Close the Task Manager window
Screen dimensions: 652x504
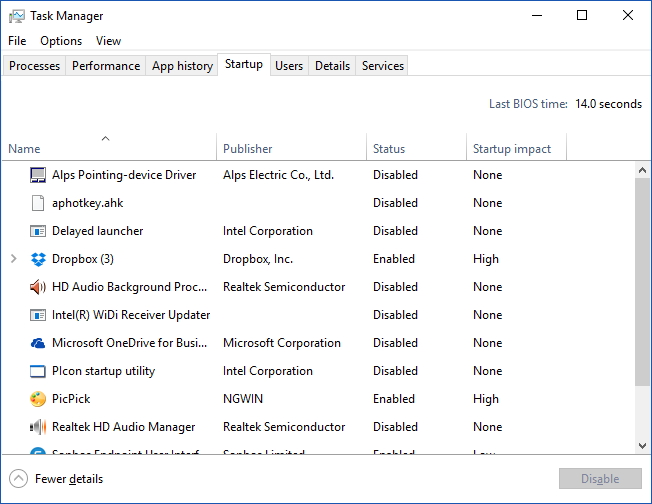628,16
